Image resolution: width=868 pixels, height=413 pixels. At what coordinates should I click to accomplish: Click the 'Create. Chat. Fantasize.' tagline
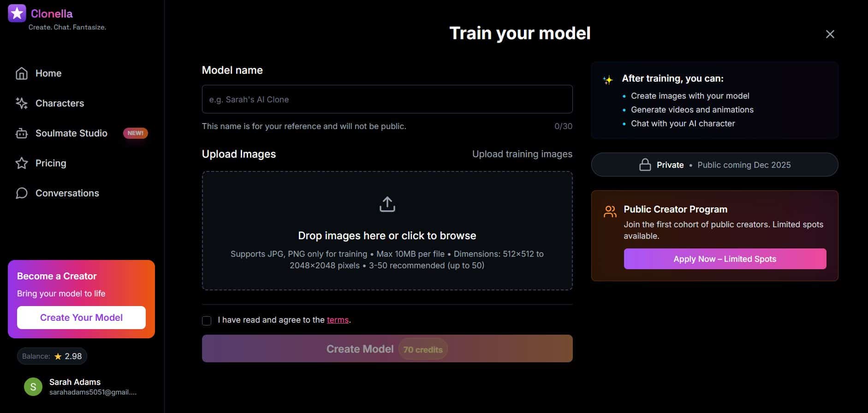[67, 27]
